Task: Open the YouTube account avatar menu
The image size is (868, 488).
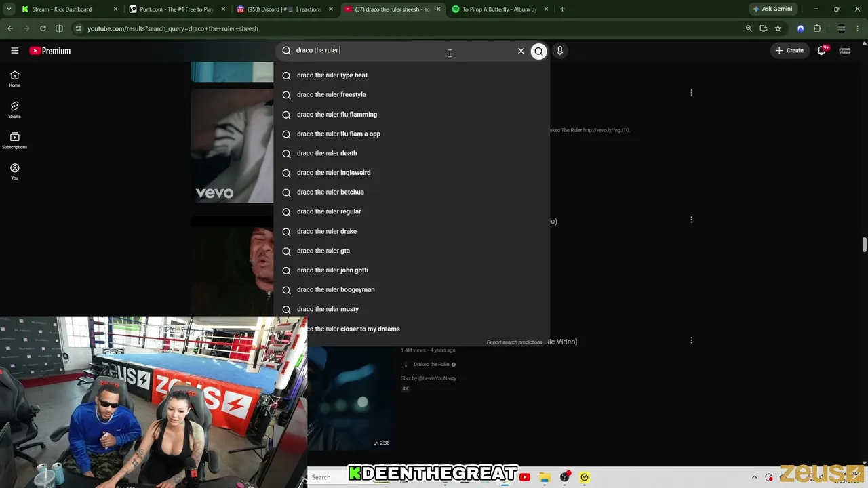Action: pos(845,51)
